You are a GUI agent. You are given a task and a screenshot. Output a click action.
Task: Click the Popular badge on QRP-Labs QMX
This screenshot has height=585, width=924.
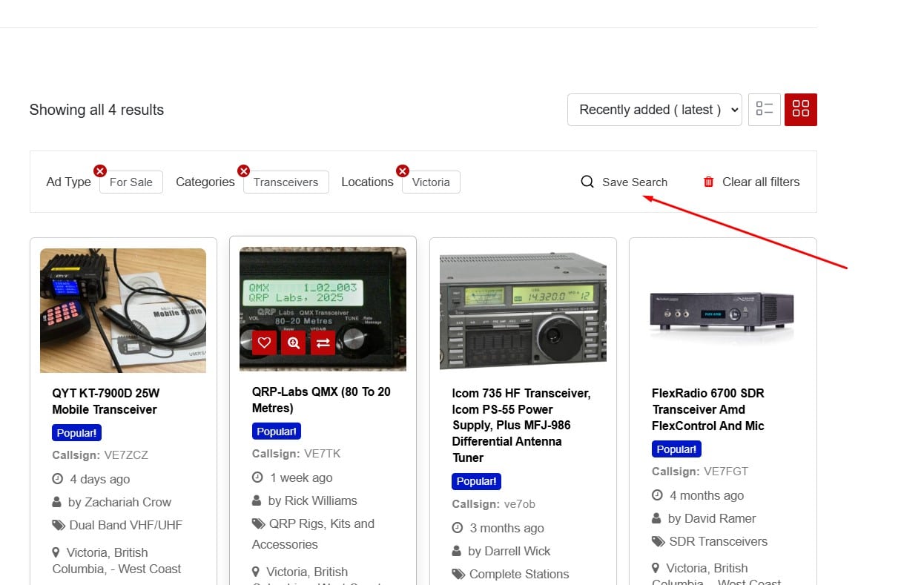(277, 431)
